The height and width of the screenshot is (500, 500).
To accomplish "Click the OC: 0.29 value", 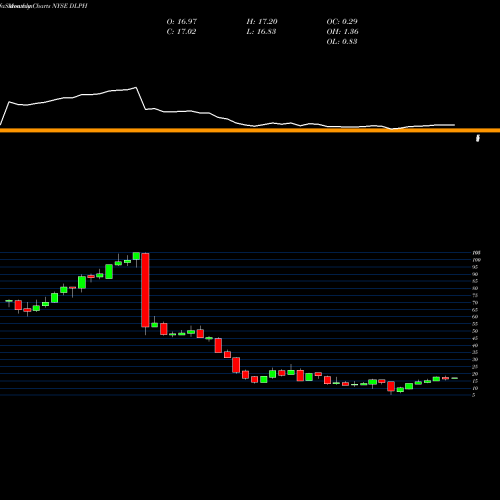I will pos(342,22).
